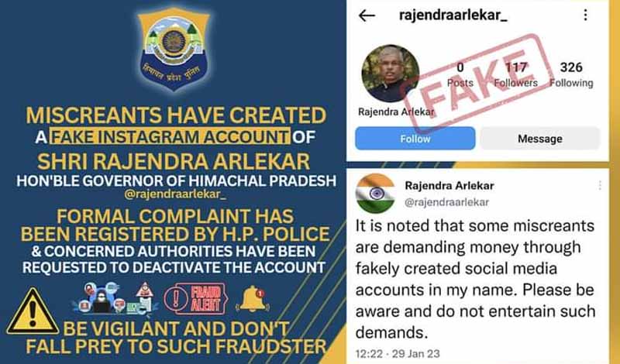The width and height of the screenshot is (620, 364).
Task: Click the Rajendra Arlekar profile picture
Action: point(391,74)
